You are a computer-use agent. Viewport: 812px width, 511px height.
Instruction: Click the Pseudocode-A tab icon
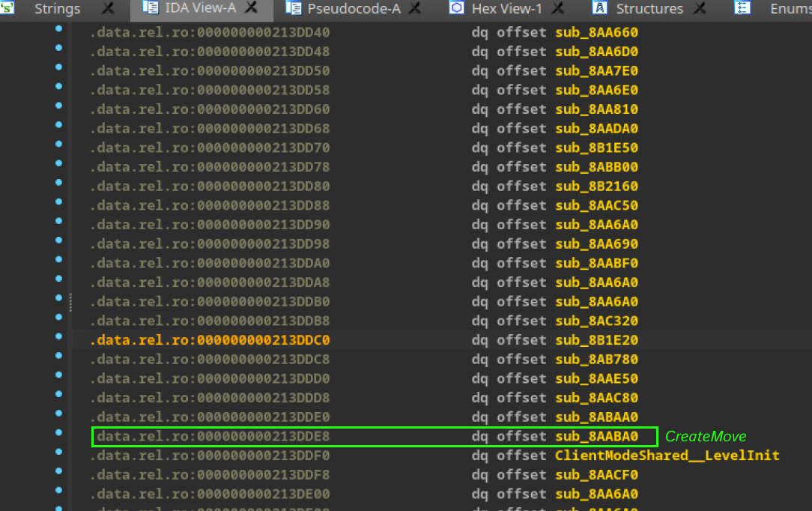click(x=293, y=9)
